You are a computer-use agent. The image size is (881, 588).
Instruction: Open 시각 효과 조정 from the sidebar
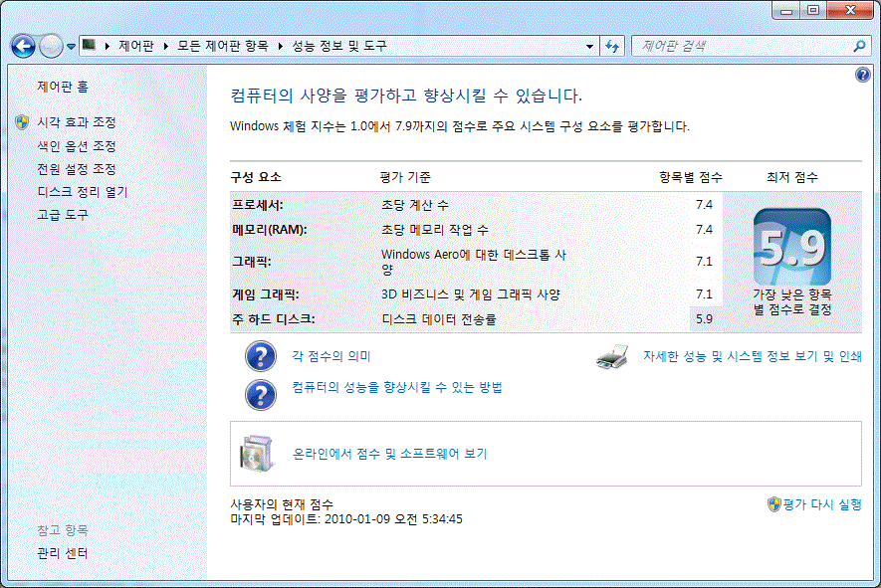click(77, 122)
